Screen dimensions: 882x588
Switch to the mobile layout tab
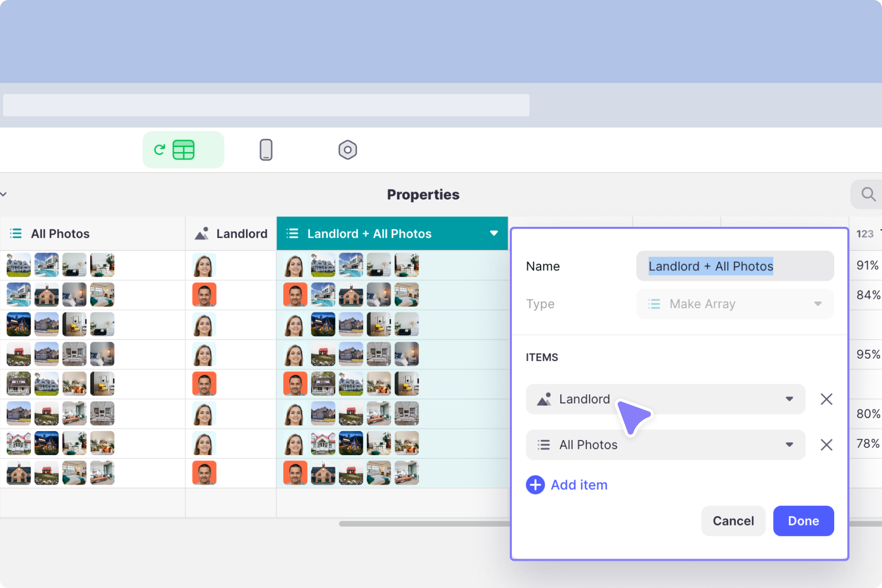(266, 150)
